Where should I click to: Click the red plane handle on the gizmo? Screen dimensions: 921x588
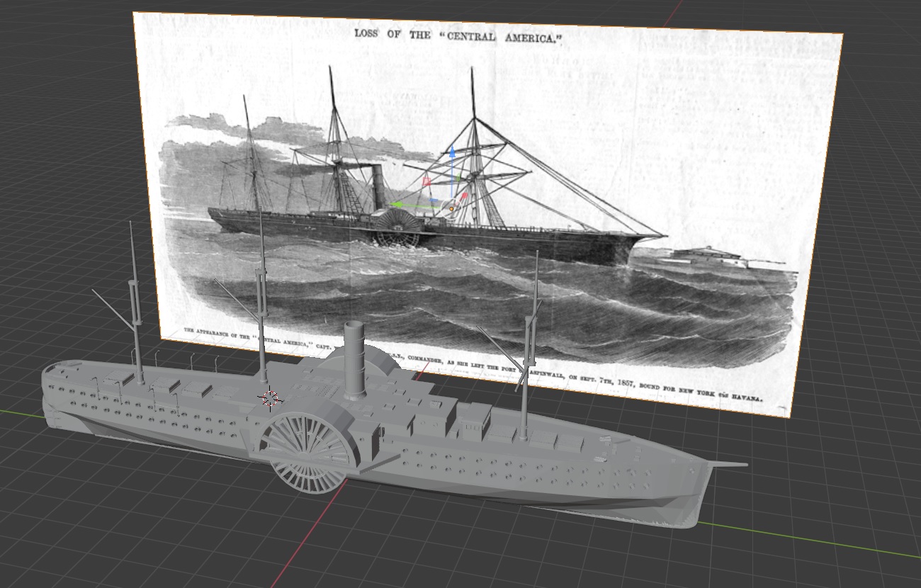[426, 181]
